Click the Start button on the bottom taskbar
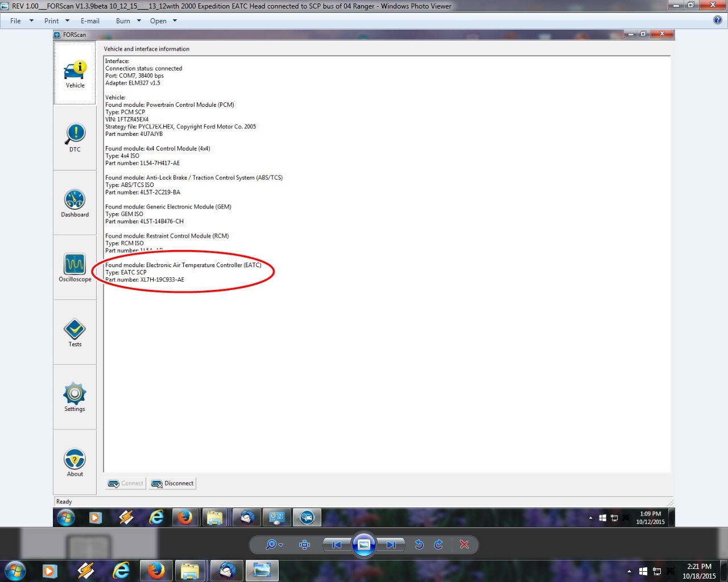Screen dimensions: 728x582 [15, 571]
